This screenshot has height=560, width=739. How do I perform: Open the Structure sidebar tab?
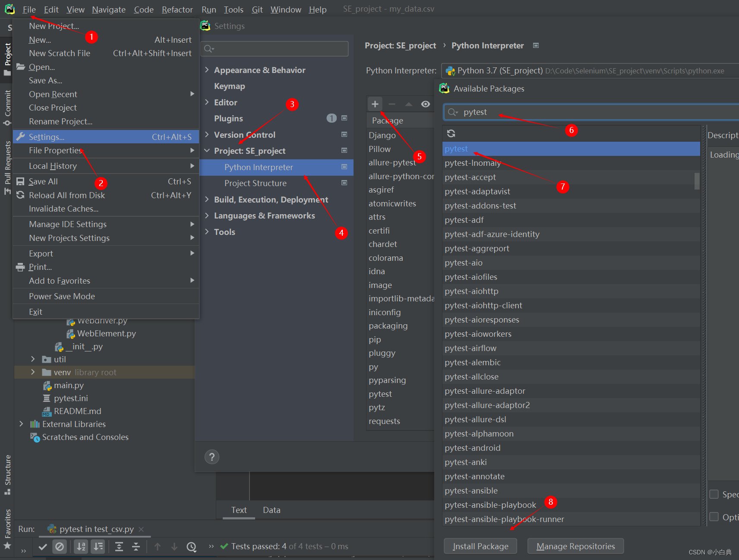(x=7, y=475)
